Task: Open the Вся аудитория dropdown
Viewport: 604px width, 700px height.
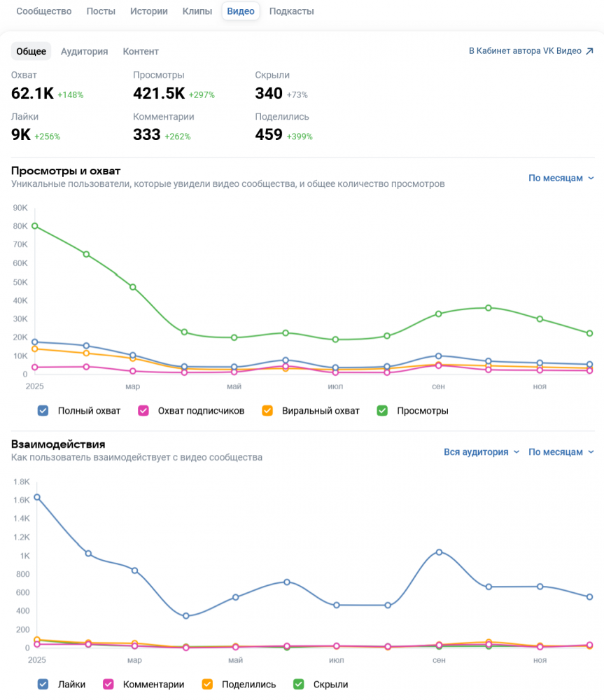Action: [x=482, y=452]
